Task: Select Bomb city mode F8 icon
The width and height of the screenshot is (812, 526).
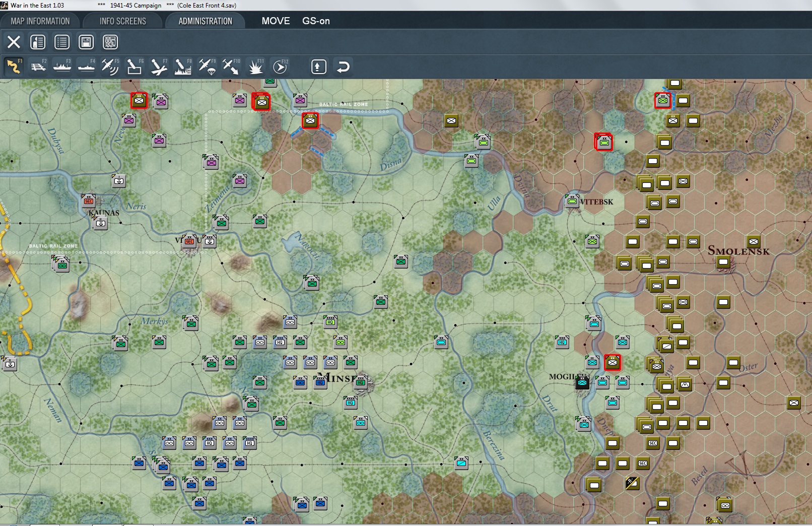Action: tap(183, 67)
